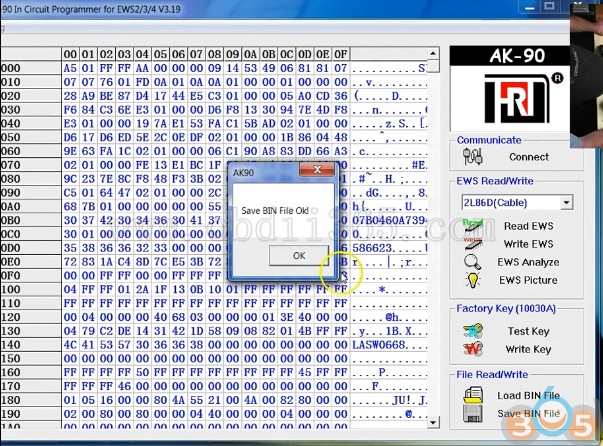Click the hex table scroll up arrow
Screen dimensions: 603x446
433,53
